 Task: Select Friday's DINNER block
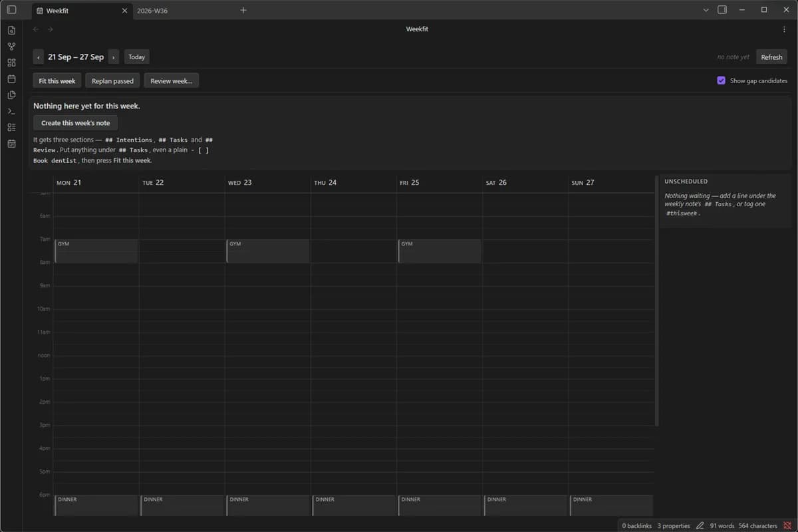pos(440,505)
